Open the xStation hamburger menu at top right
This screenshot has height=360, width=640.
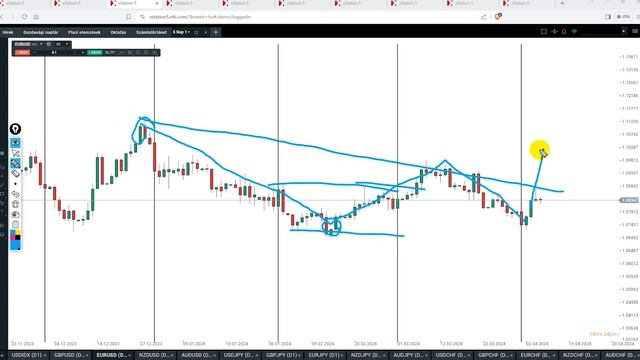point(635,31)
